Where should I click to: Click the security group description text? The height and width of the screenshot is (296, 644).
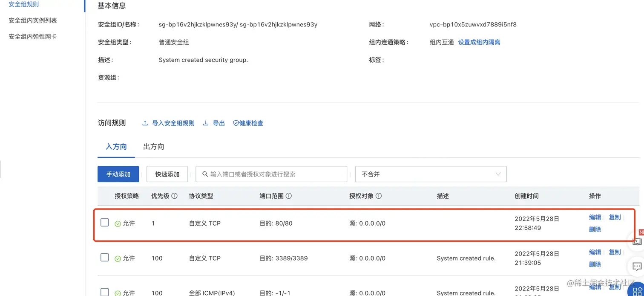(203, 60)
